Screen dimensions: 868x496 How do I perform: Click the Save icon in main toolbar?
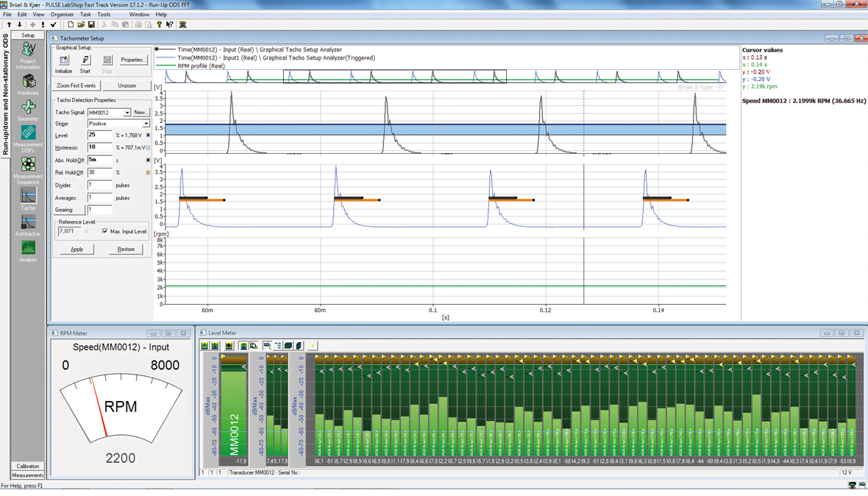coord(91,24)
